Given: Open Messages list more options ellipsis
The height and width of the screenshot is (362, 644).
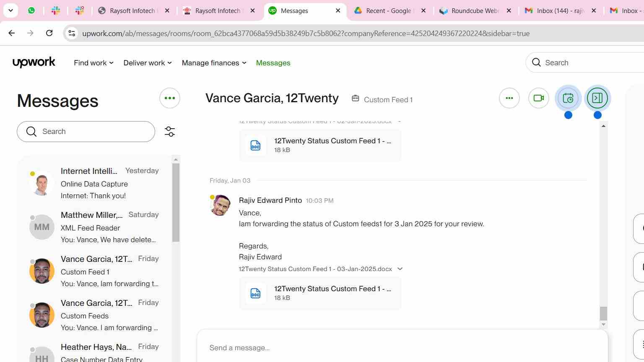Looking at the screenshot, I should click(170, 98).
